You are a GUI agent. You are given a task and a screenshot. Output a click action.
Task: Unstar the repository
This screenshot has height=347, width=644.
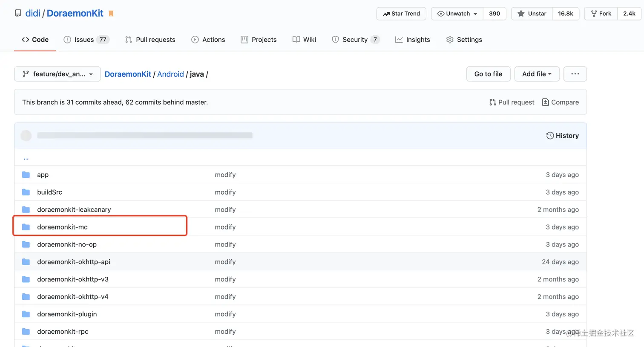tap(532, 14)
